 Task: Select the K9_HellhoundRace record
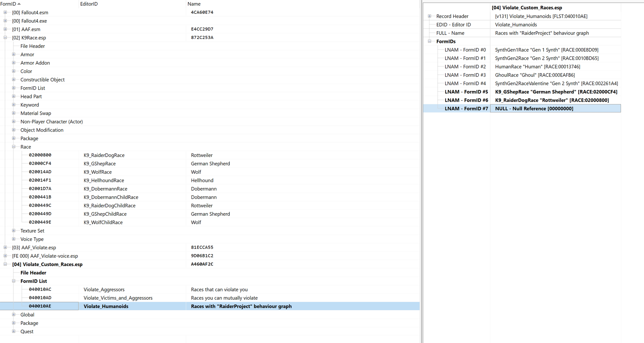[210, 180]
